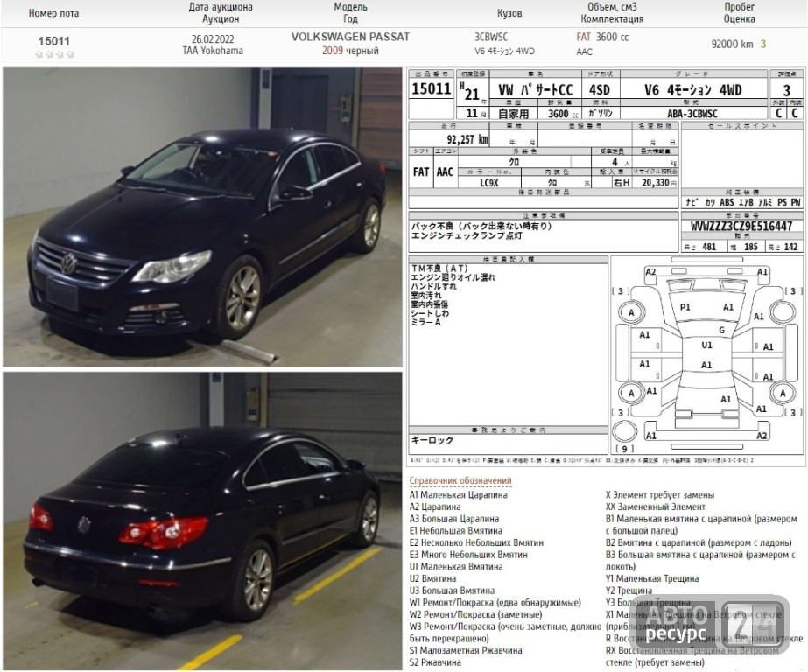Select the auction date 26.02.2022

coord(213,39)
